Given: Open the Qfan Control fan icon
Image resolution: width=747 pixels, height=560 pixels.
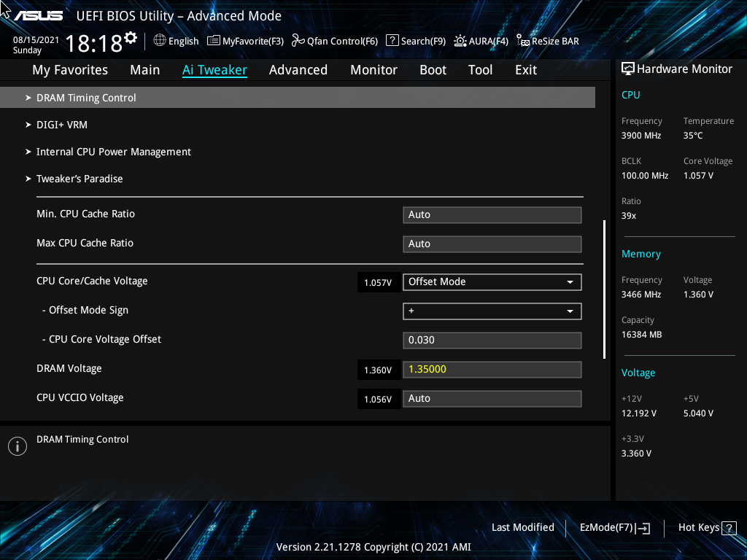Looking at the screenshot, I should point(298,41).
